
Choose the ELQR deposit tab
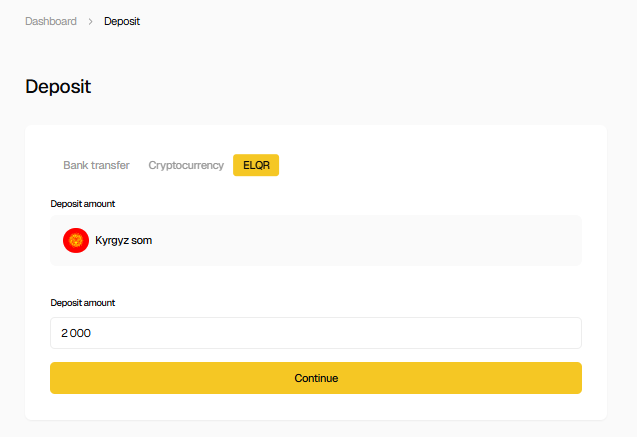click(x=256, y=165)
